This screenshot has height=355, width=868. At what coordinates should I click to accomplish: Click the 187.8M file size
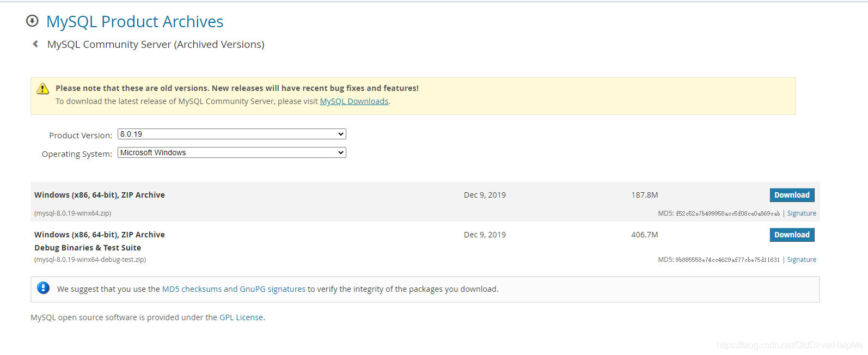[645, 195]
